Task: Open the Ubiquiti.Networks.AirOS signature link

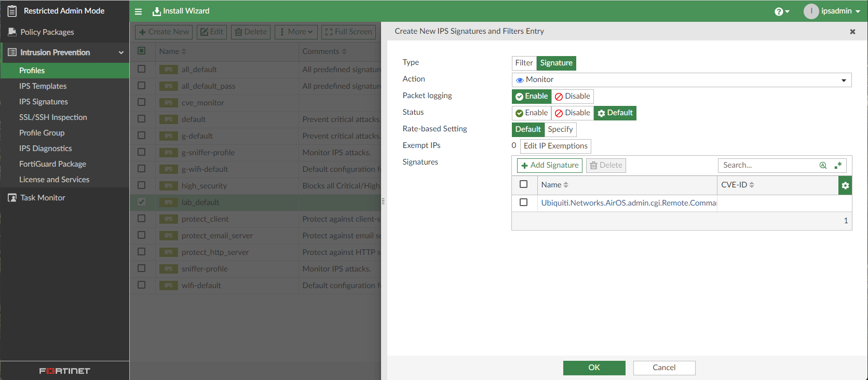Action: point(629,203)
